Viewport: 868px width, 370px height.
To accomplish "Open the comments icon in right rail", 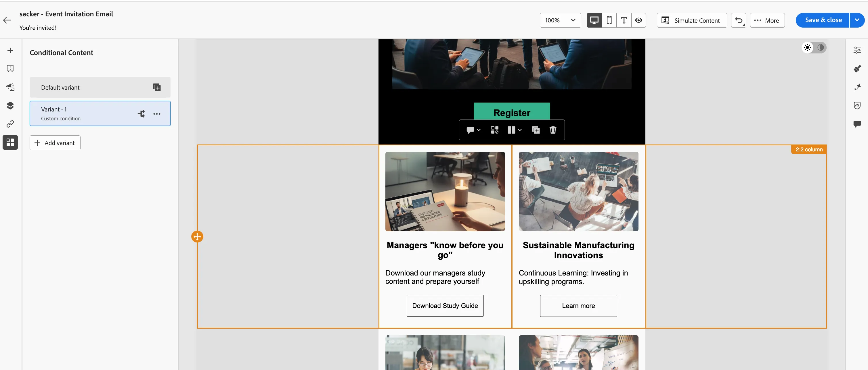I will point(857,124).
